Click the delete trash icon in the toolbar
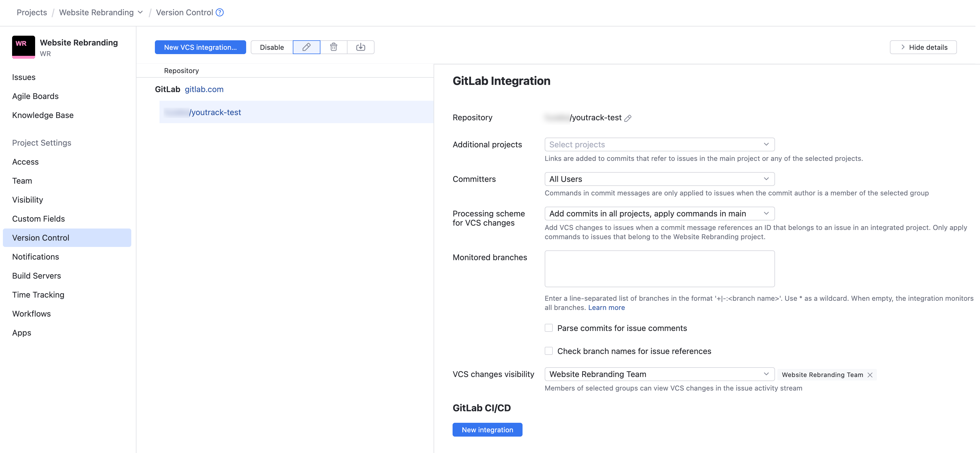The width and height of the screenshot is (980, 453). 334,47
